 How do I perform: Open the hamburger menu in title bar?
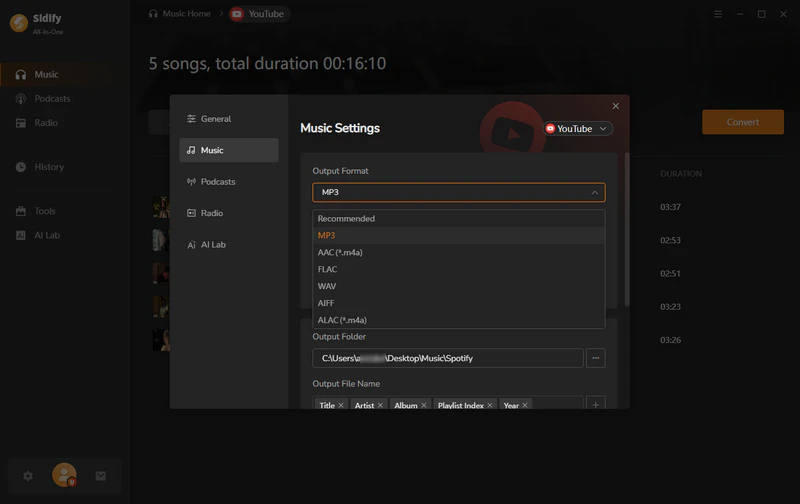(x=718, y=14)
